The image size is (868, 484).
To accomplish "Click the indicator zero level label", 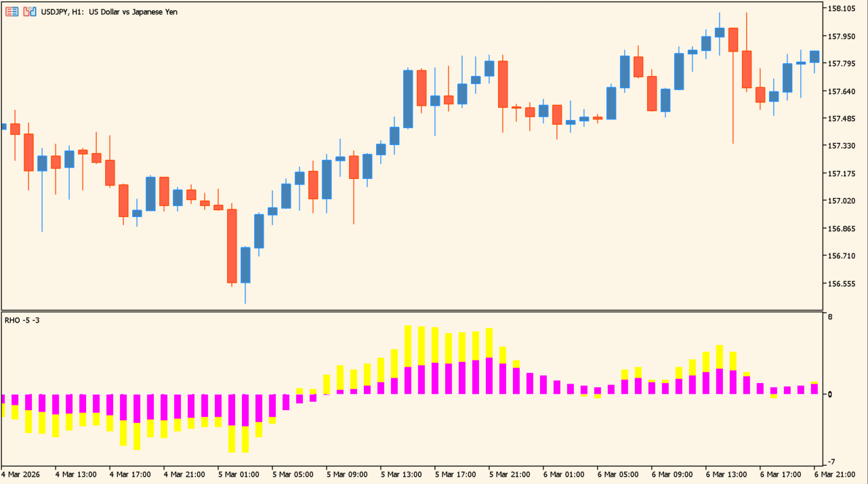I will [x=830, y=395].
